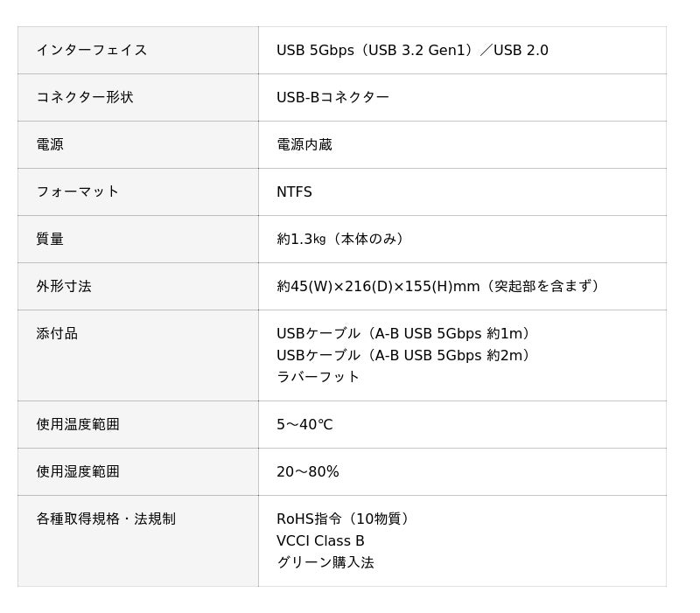
Task: Select the USB-Bコネクター value
Action: [332, 98]
